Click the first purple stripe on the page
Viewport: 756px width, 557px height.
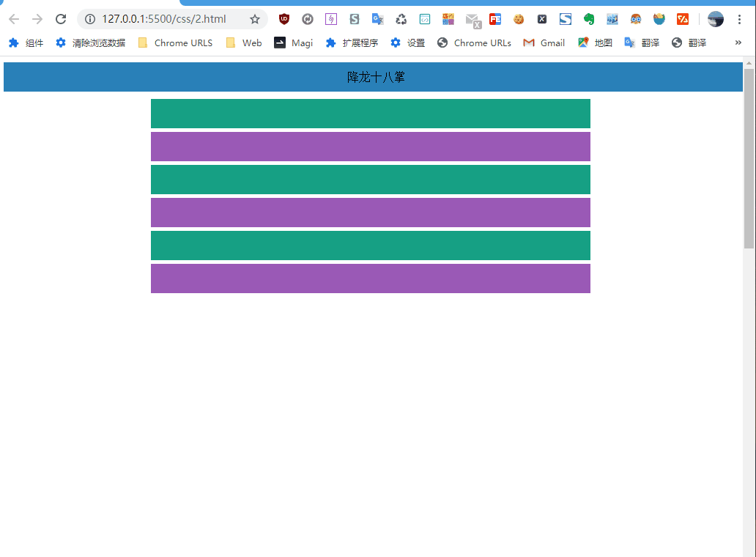[x=370, y=147]
